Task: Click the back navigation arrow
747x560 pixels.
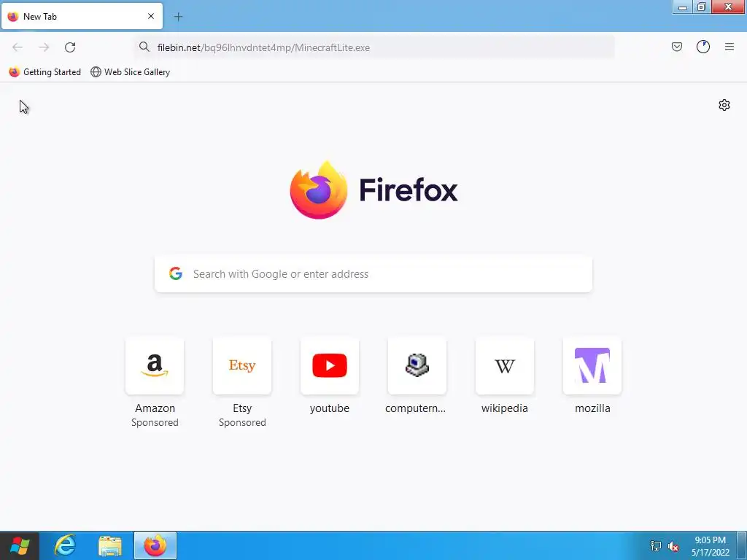Action: tap(18, 47)
